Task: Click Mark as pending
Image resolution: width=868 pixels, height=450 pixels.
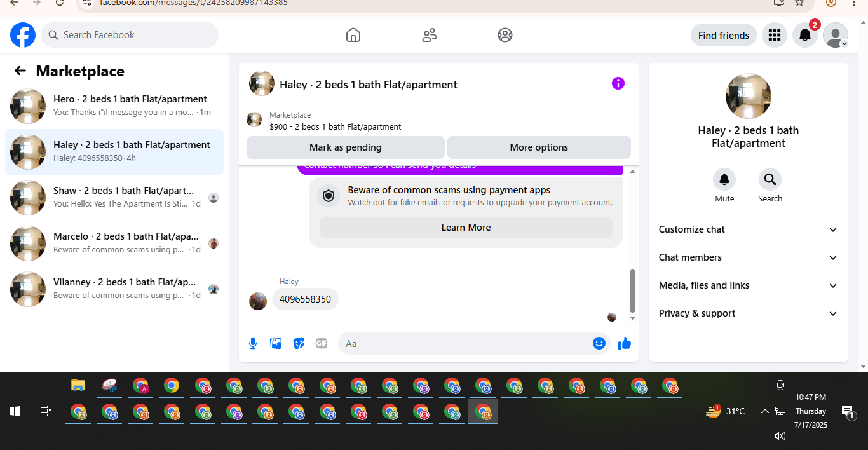Action: (346, 147)
